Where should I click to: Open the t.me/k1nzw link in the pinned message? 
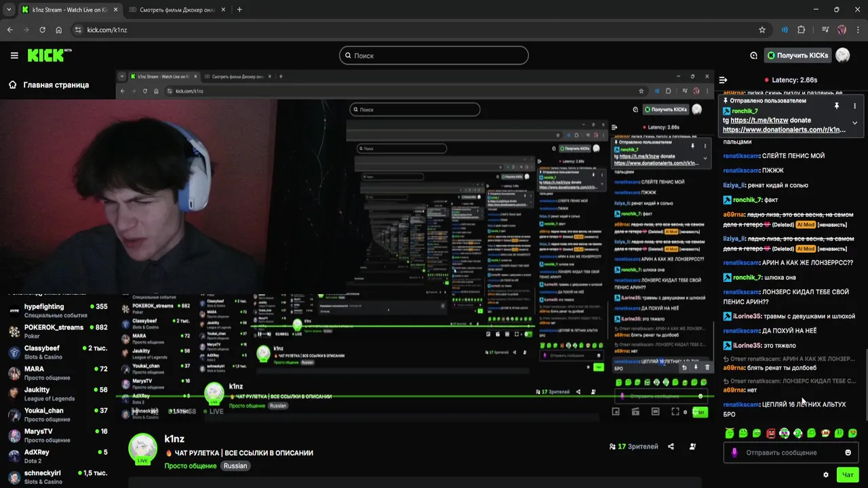[759, 120]
